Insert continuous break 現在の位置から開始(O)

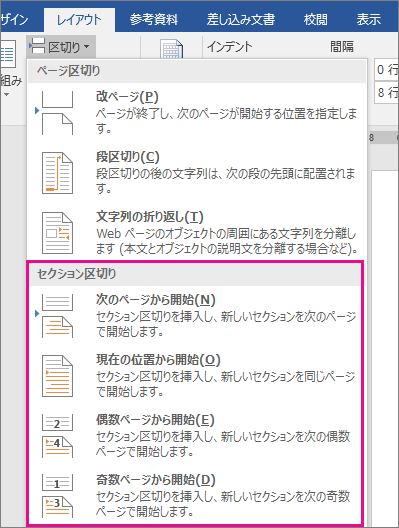(195, 375)
